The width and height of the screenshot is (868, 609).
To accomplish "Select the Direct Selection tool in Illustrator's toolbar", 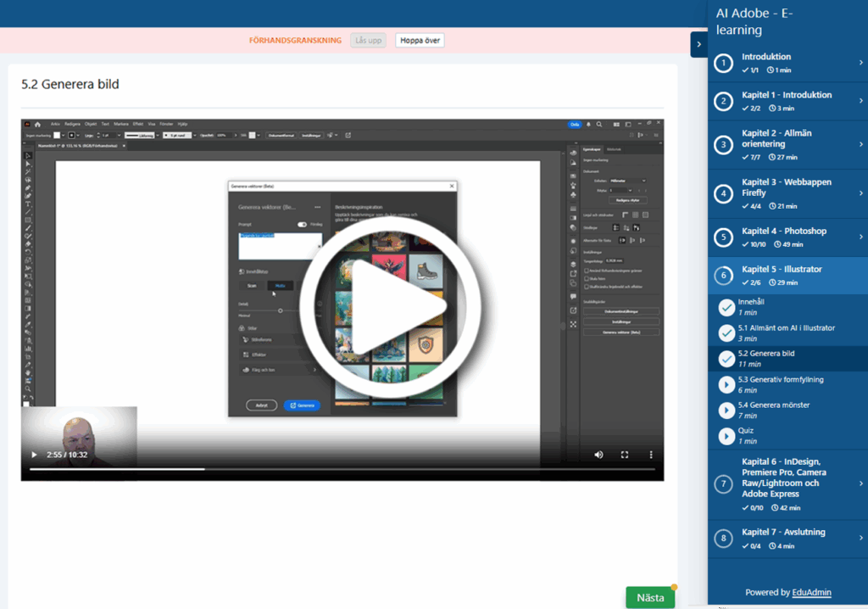I will point(28,164).
